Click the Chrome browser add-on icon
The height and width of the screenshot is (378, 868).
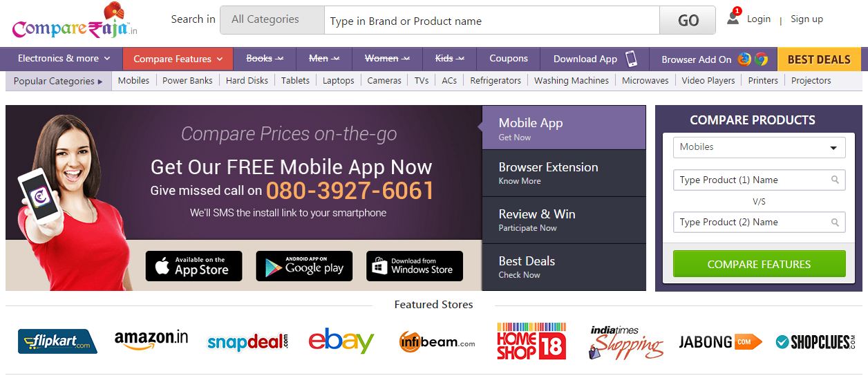[761, 59]
